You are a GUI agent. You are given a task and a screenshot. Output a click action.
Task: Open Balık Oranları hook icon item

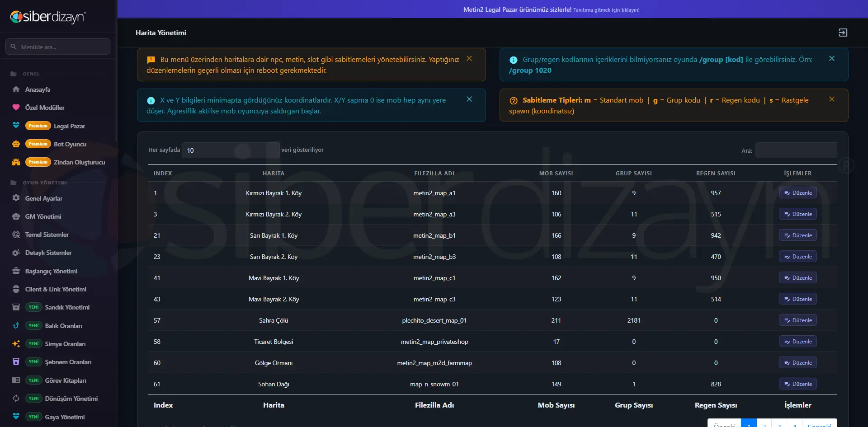pyautogui.click(x=16, y=325)
